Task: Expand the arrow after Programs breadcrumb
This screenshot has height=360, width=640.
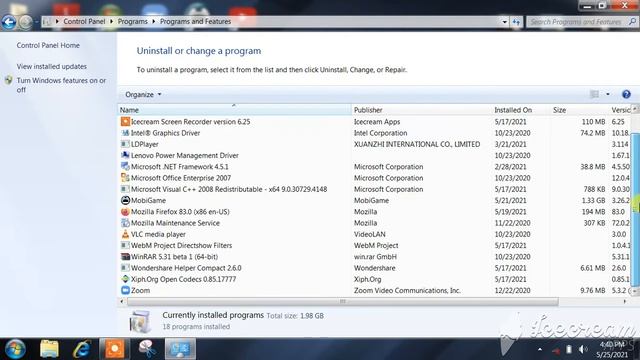Action: point(153,21)
